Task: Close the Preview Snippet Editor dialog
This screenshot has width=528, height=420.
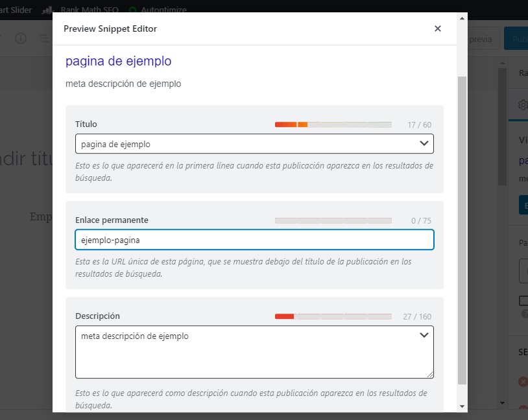Action: (438, 29)
